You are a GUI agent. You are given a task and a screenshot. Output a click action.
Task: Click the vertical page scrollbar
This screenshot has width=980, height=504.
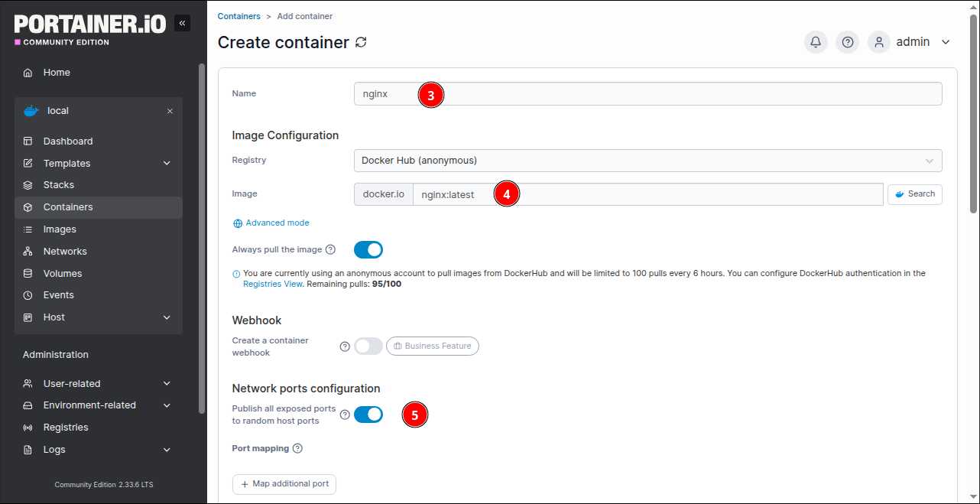[973, 115]
